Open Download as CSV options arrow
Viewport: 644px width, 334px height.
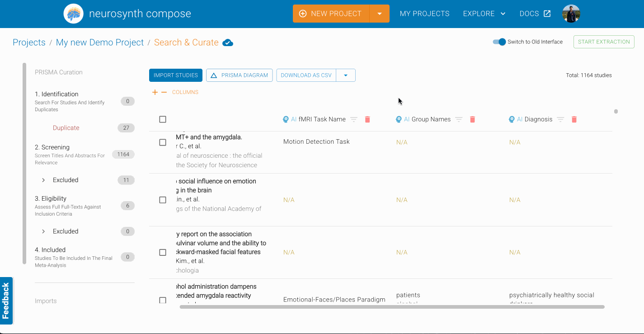click(x=346, y=75)
